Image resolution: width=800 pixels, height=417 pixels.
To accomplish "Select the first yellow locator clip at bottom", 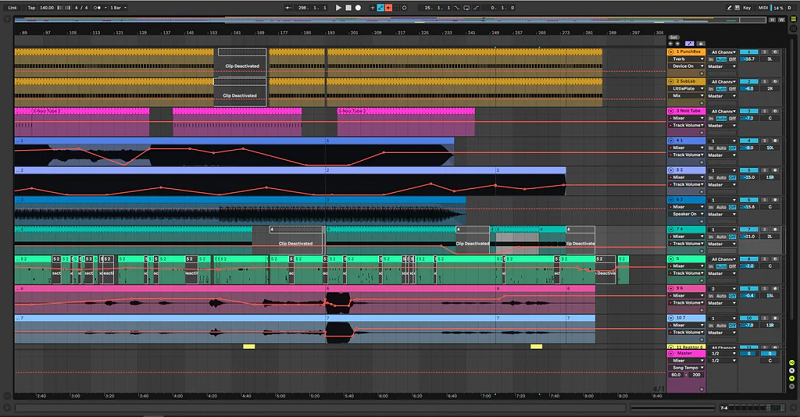I will 249,346.
